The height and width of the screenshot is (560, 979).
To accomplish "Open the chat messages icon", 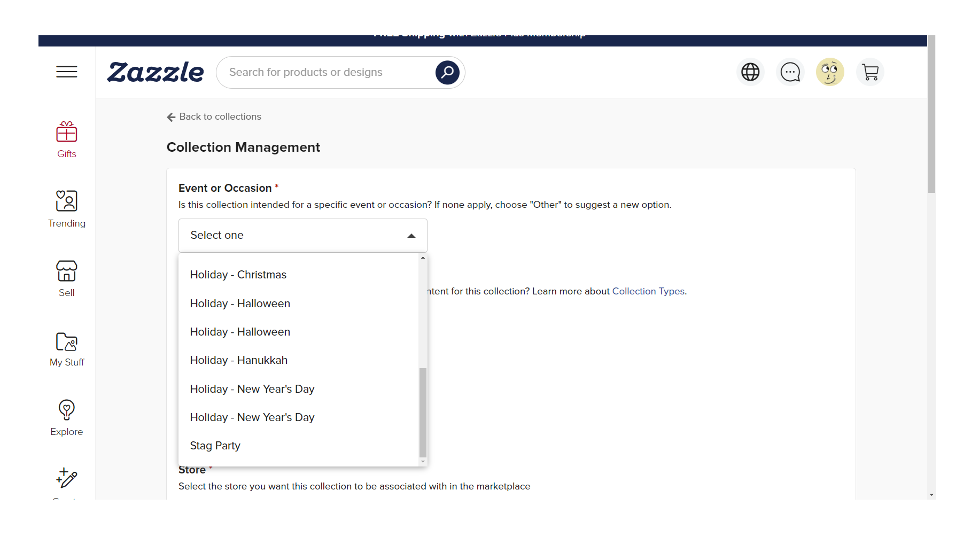I will coord(790,72).
